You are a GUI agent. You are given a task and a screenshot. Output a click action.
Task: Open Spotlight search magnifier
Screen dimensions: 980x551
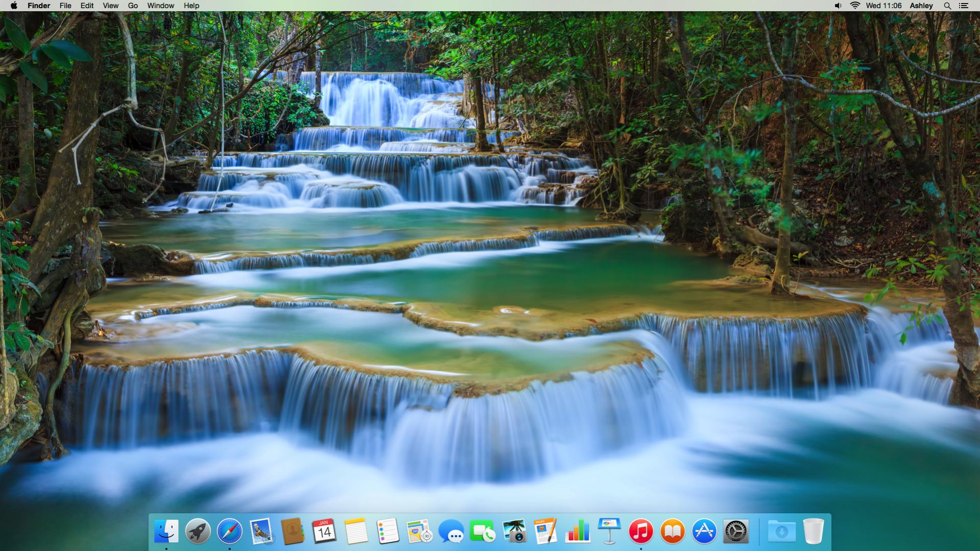pyautogui.click(x=947, y=6)
